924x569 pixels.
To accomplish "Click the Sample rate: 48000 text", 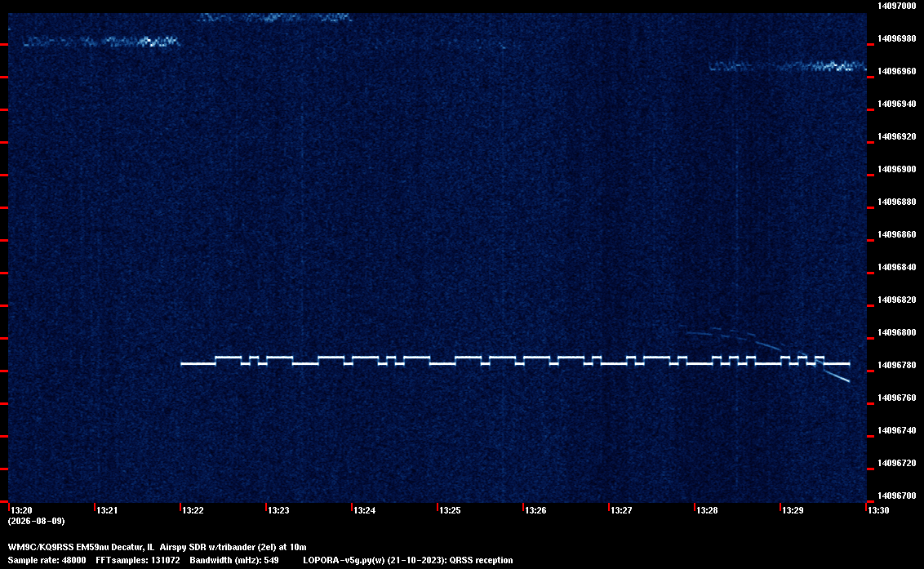I will coord(47,560).
